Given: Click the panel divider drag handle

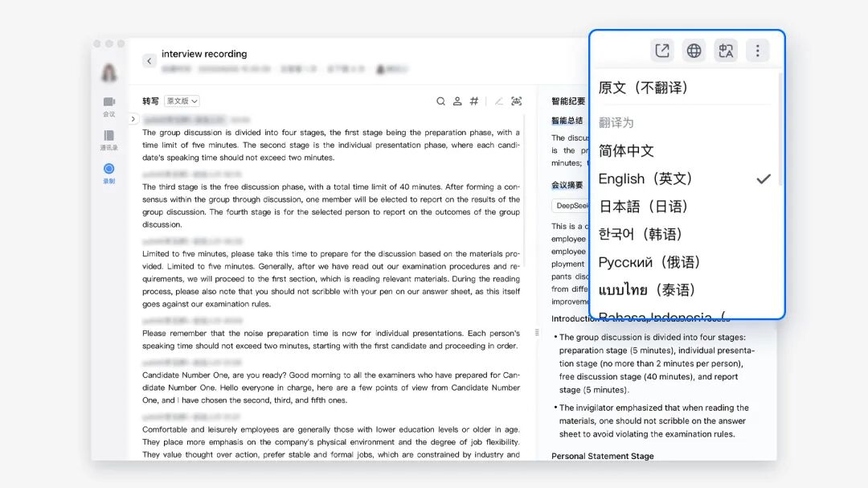Looking at the screenshot, I should coord(536,332).
